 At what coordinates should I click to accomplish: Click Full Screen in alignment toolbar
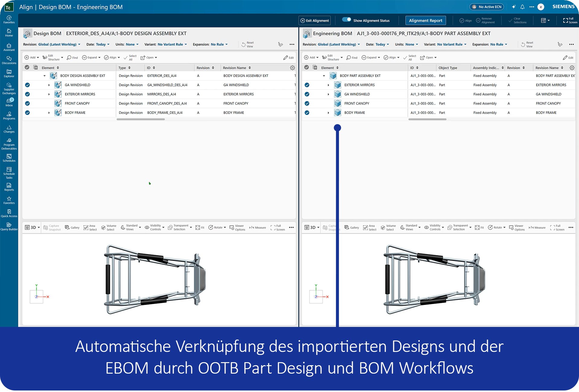(570, 20)
